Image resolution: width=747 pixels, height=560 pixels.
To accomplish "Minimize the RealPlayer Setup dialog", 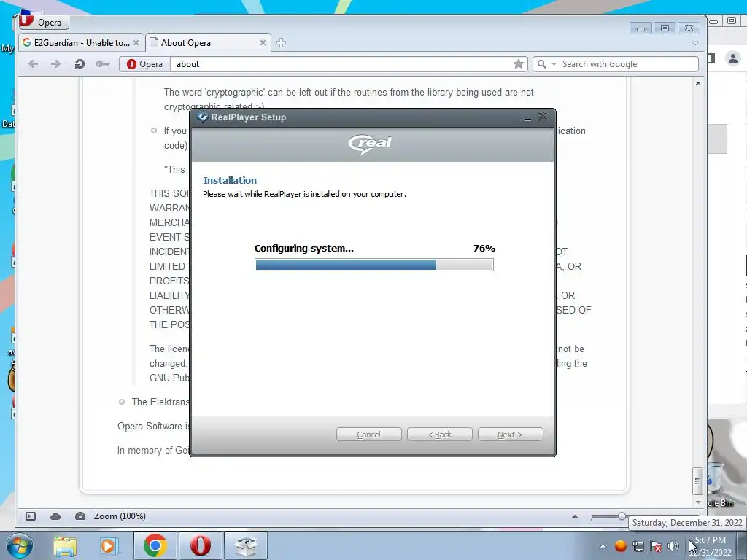I will pyautogui.click(x=527, y=117).
